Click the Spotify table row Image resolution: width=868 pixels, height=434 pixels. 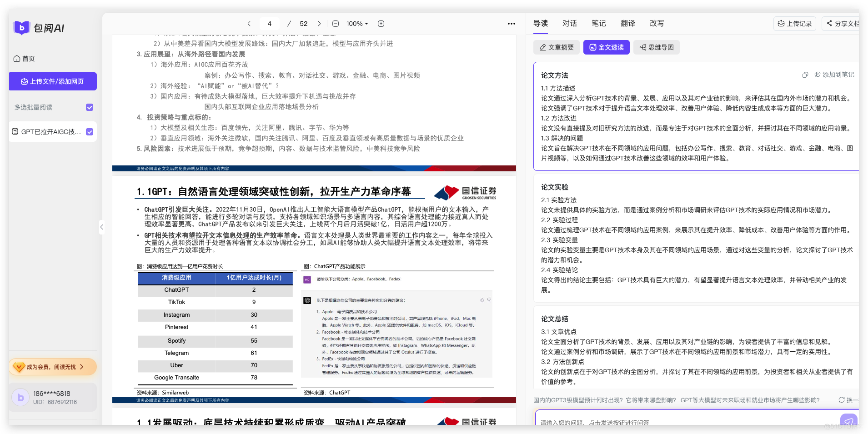(x=215, y=341)
